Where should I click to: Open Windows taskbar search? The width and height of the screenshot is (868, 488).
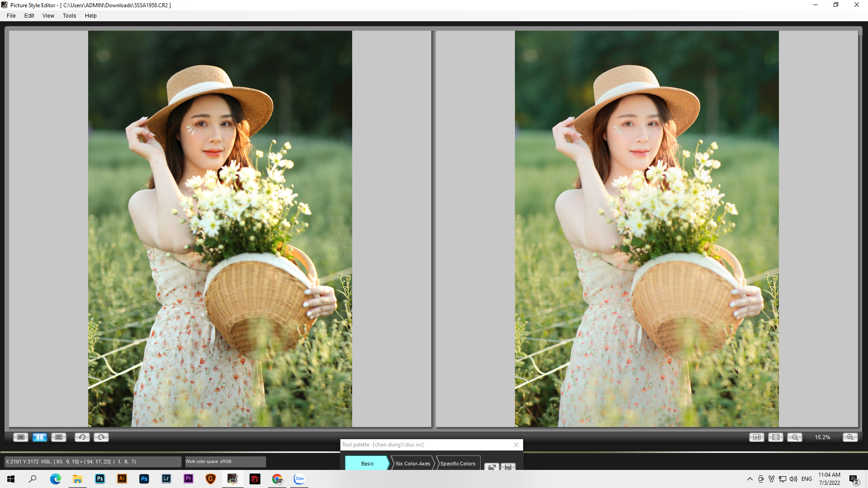(33, 479)
